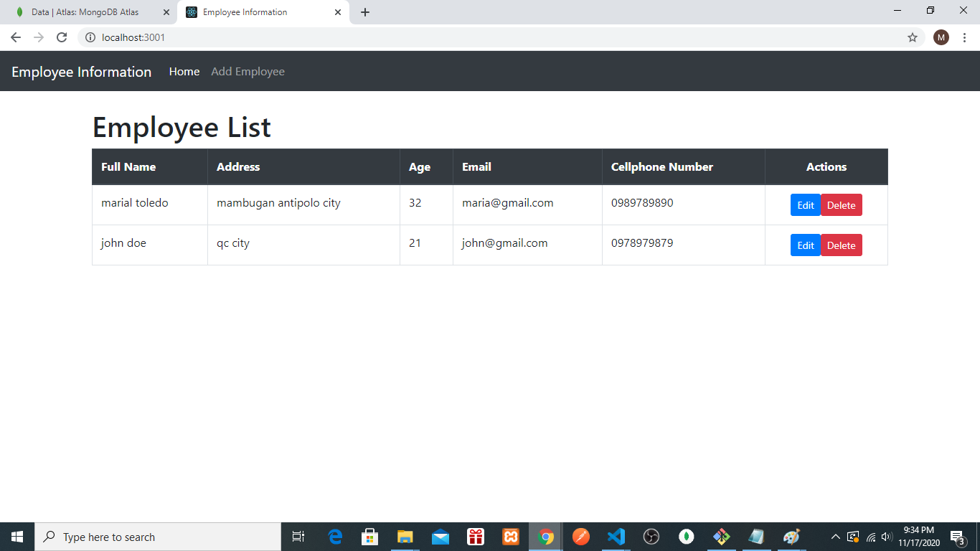Bookmark the page with the star icon
Image resolution: width=980 pixels, height=551 pixels.
pos(913,37)
